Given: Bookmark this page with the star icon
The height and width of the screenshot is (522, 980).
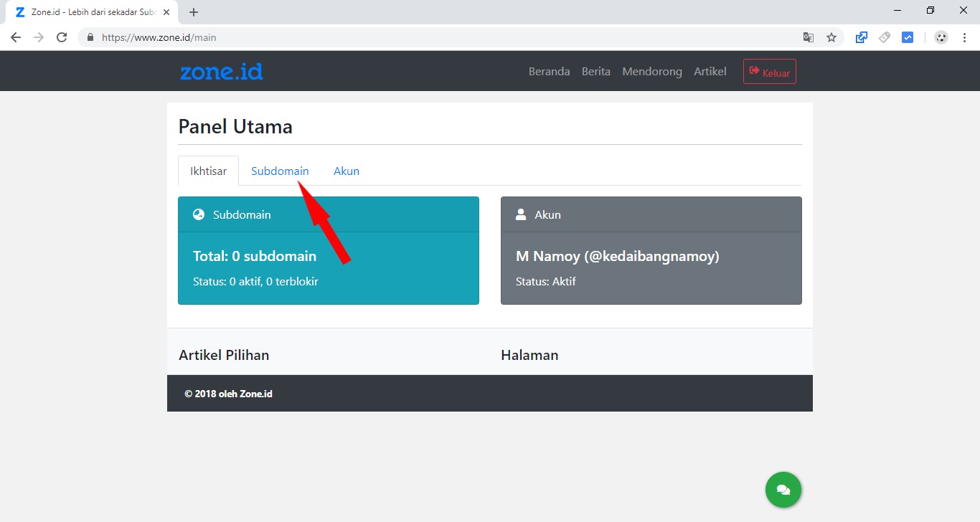Looking at the screenshot, I should 831,37.
